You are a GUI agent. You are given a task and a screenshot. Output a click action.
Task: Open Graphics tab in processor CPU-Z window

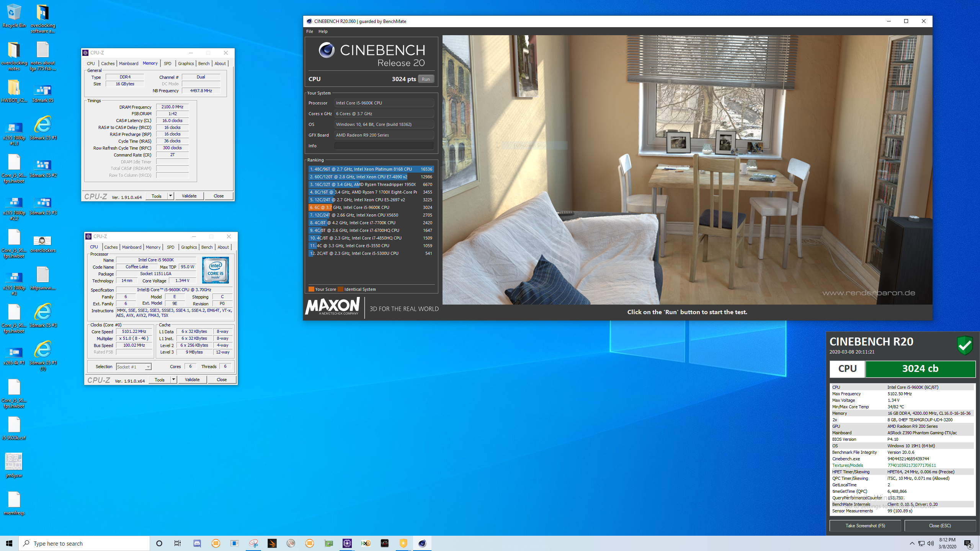coord(189,247)
